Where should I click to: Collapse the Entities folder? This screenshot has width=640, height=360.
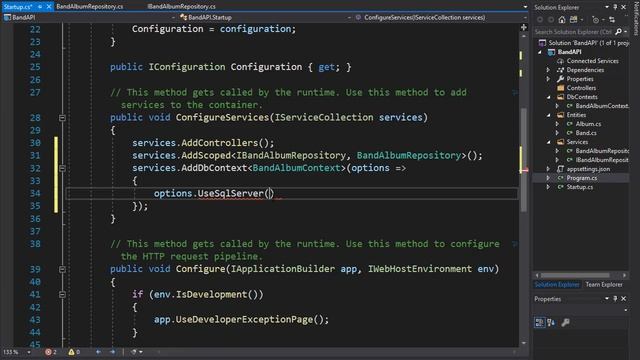[x=549, y=115]
